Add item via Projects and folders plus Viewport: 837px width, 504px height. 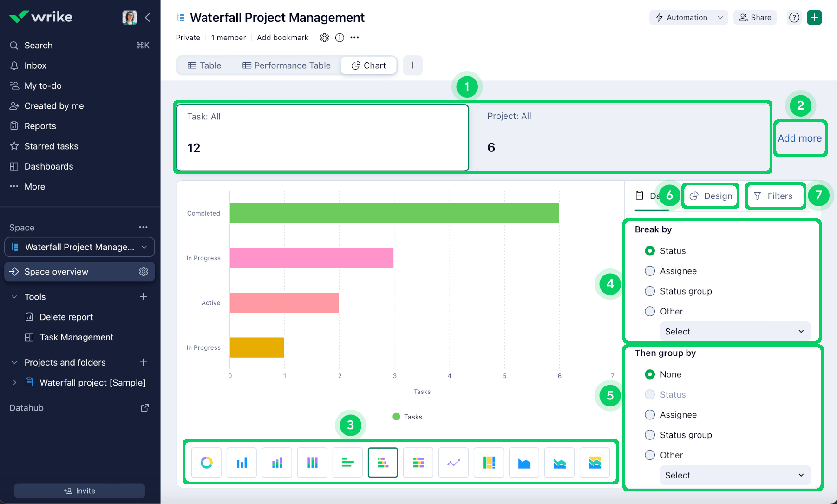[x=144, y=362]
